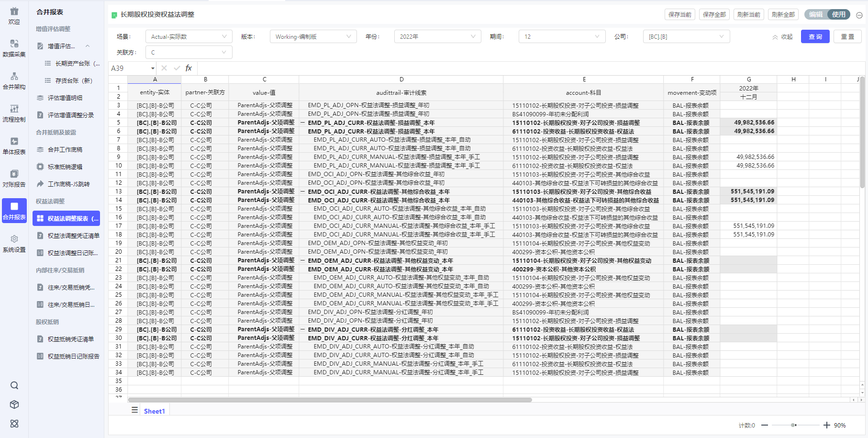Click the 查询 button
Screen dimensions: 868x438
tap(815, 36)
